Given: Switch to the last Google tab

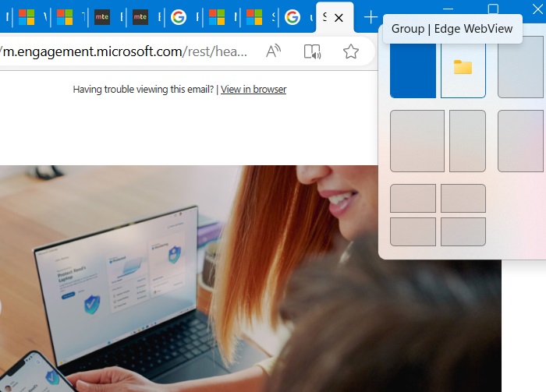Looking at the screenshot, I should [292, 16].
